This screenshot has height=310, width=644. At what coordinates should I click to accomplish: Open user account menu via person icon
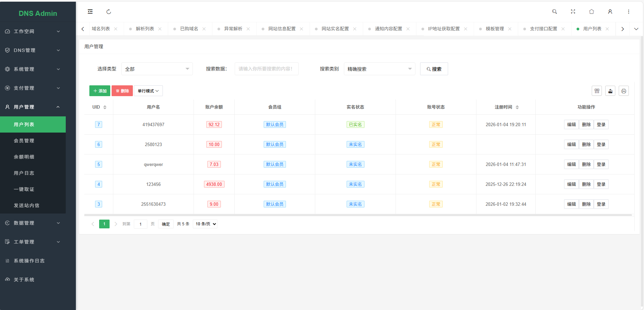click(610, 11)
